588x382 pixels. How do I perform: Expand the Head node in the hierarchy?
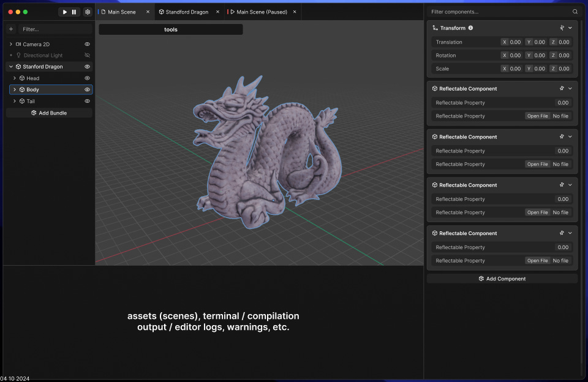pos(15,78)
